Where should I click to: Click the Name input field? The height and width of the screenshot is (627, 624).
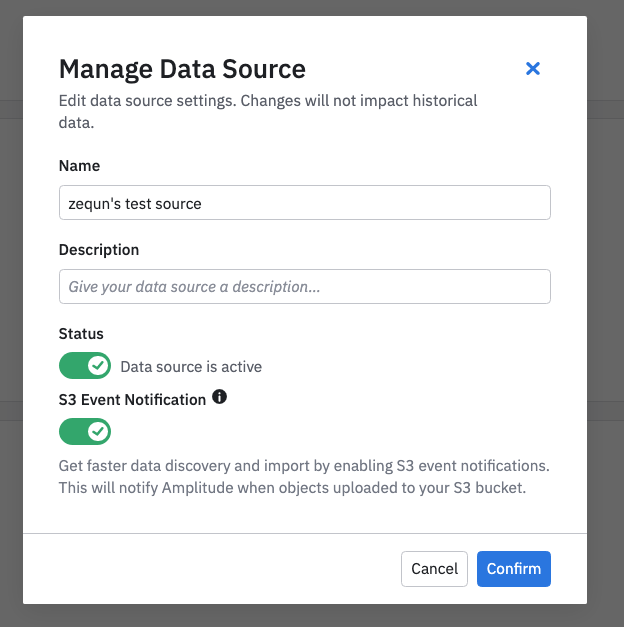tap(305, 202)
